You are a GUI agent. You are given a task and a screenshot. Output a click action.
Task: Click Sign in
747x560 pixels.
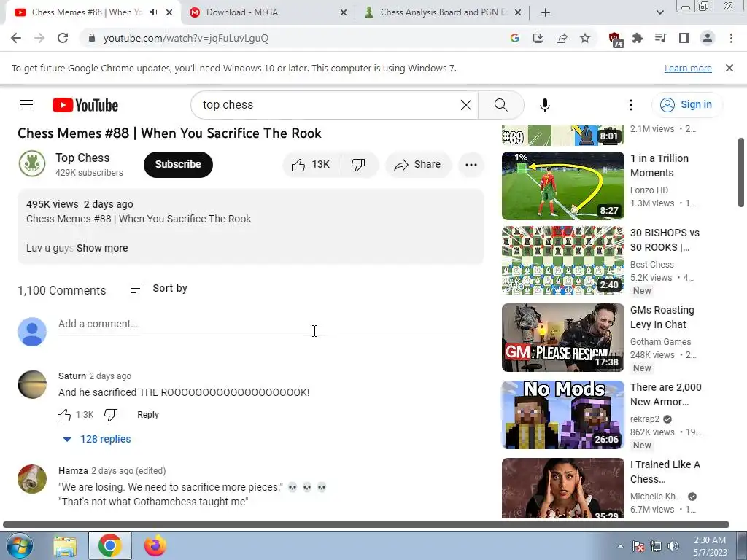(x=686, y=105)
